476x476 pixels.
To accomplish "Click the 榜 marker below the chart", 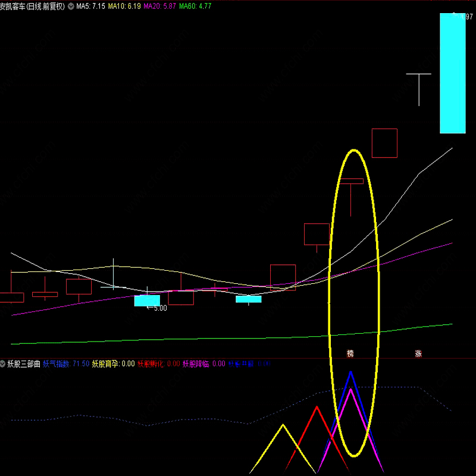I will (x=350, y=353).
